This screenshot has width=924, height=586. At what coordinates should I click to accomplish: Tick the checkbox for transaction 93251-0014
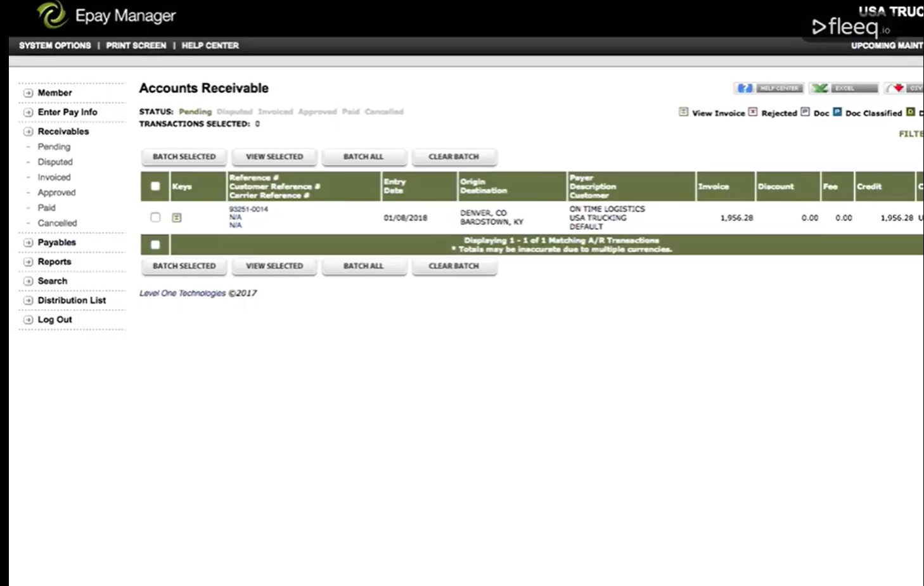click(155, 217)
